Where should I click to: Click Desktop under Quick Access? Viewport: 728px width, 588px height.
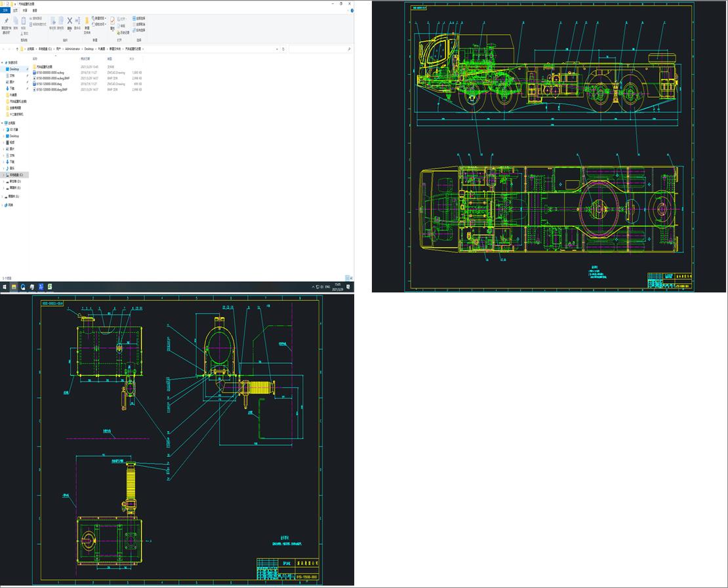coord(14,69)
